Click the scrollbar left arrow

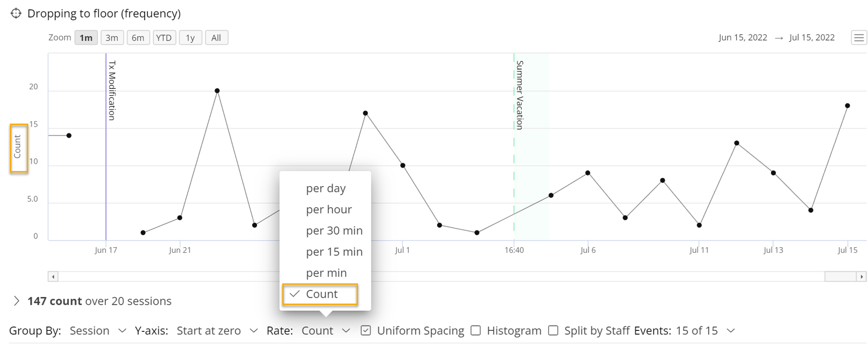tap(53, 276)
